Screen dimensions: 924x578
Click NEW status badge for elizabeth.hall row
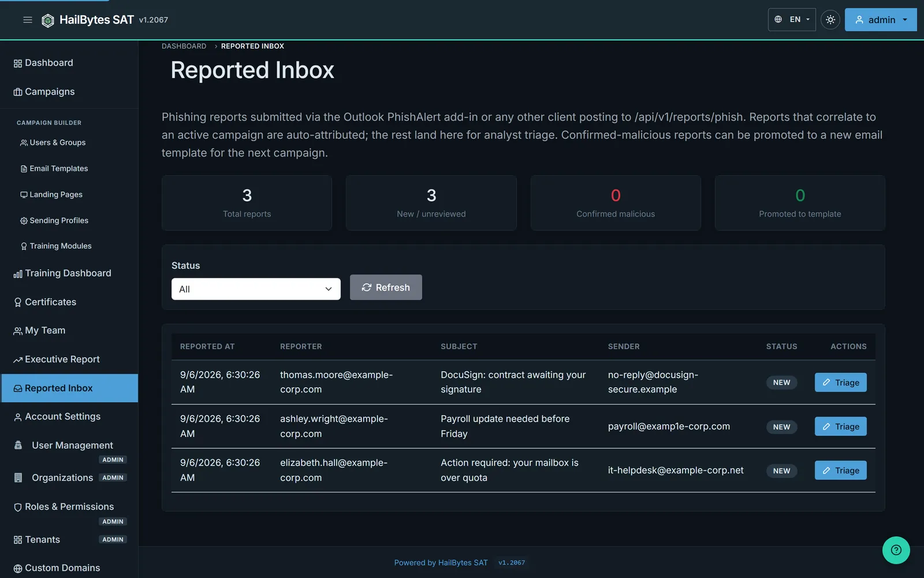(781, 471)
